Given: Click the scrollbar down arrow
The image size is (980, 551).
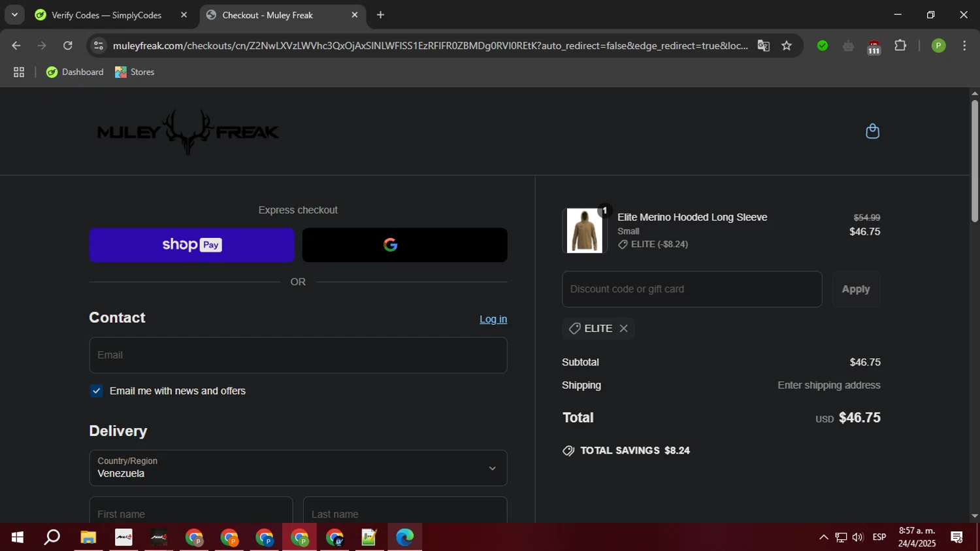Looking at the screenshot, I should pos(974,516).
